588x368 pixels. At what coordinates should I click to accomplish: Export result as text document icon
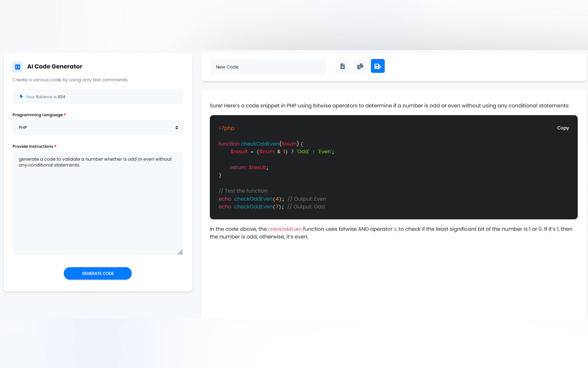tap(342, 66)
